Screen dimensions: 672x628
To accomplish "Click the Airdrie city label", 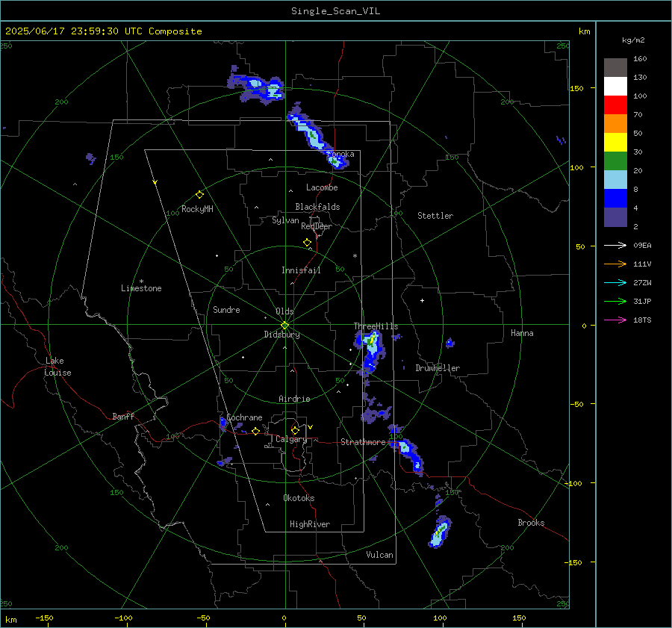I will (294, 399).
